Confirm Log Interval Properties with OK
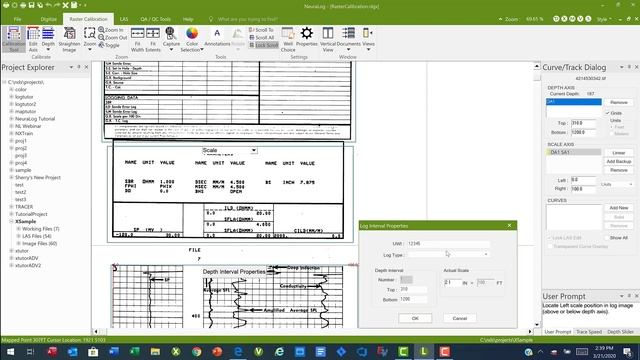The image size is (640, 360). pyautogui.click(x=415, y=318)
